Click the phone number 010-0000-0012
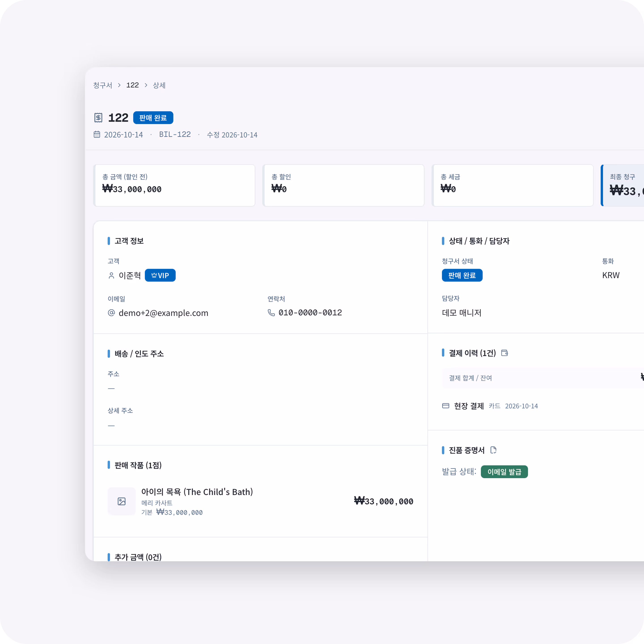This screenshot has width=644, height=644. click(310, 313)
